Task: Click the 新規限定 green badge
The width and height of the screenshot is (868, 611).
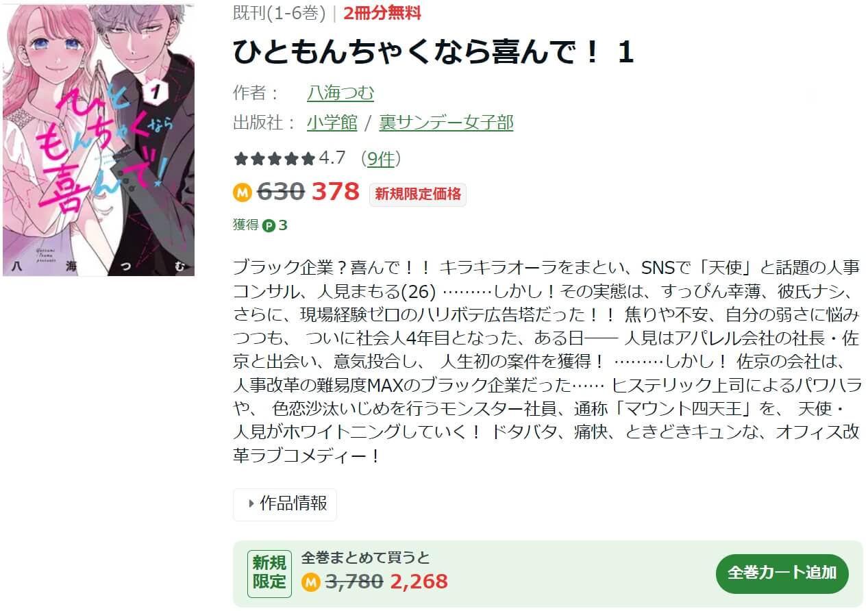Action: coord(269,573)
